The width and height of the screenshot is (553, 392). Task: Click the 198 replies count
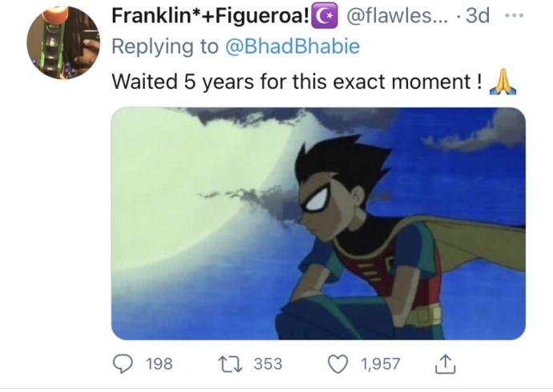(159, 364)
